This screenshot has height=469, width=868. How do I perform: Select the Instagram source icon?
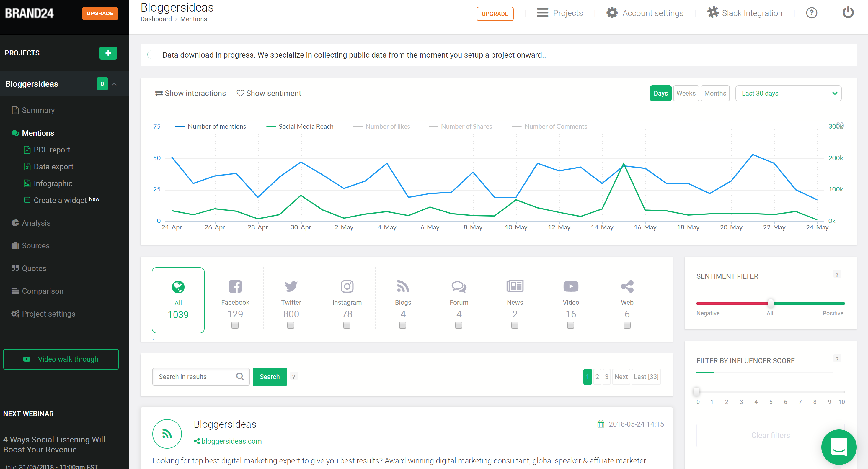[347, 286]
